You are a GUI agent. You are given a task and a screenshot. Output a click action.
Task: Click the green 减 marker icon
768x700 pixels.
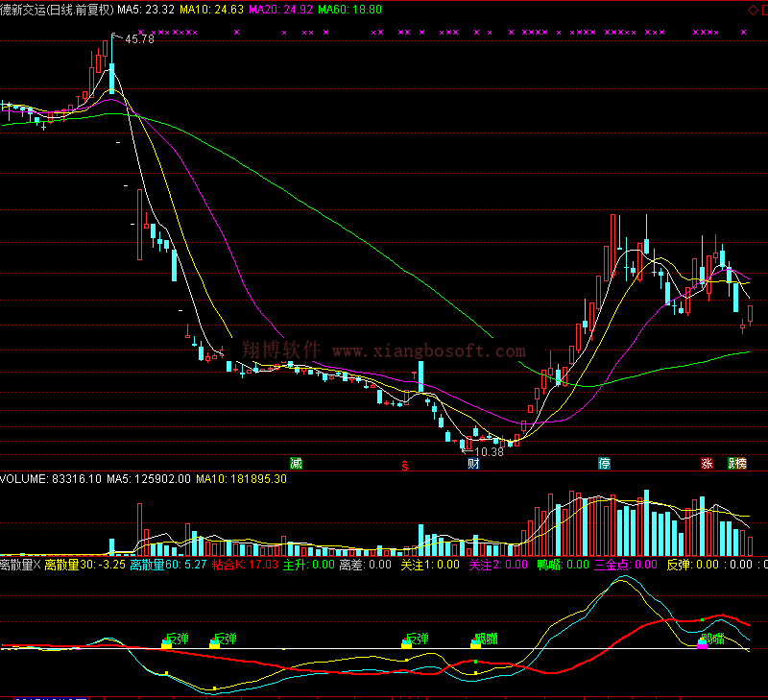pos(296,464)
